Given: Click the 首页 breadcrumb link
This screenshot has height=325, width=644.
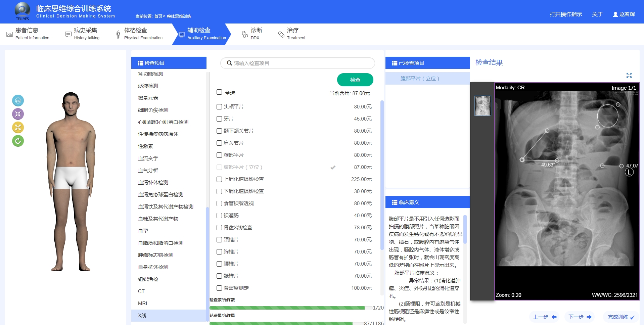Looking at the screenshot, I should (158, 16).
